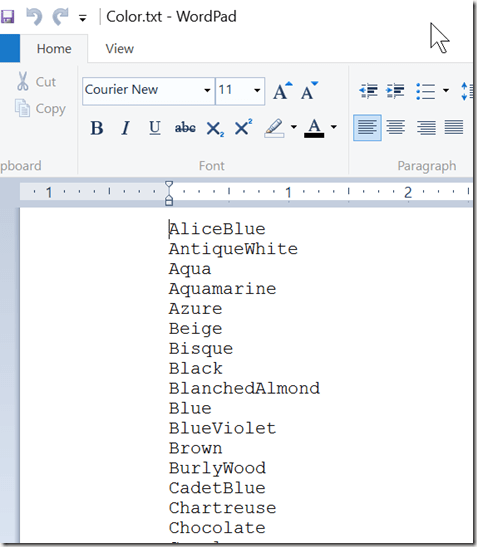Screen dimensions: 477x547
Task: Undo the last action
Action: [x=34, y=16]
